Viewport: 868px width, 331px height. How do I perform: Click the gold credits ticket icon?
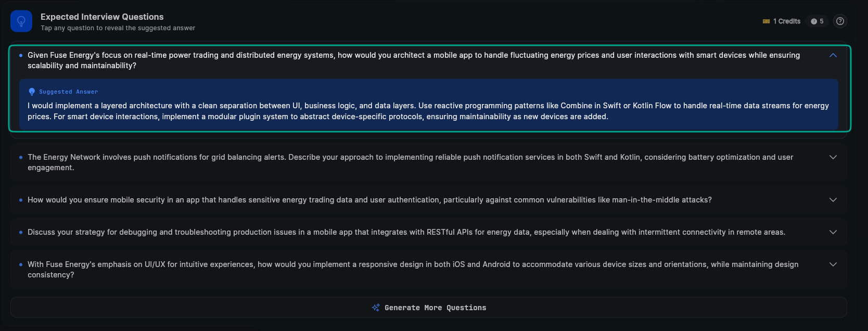(x=766, y=21)
